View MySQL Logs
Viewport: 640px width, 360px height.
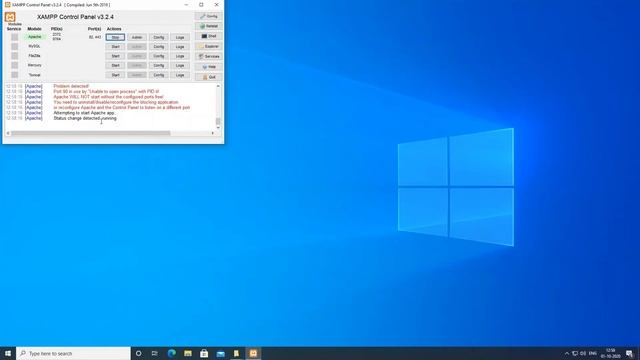180,47
